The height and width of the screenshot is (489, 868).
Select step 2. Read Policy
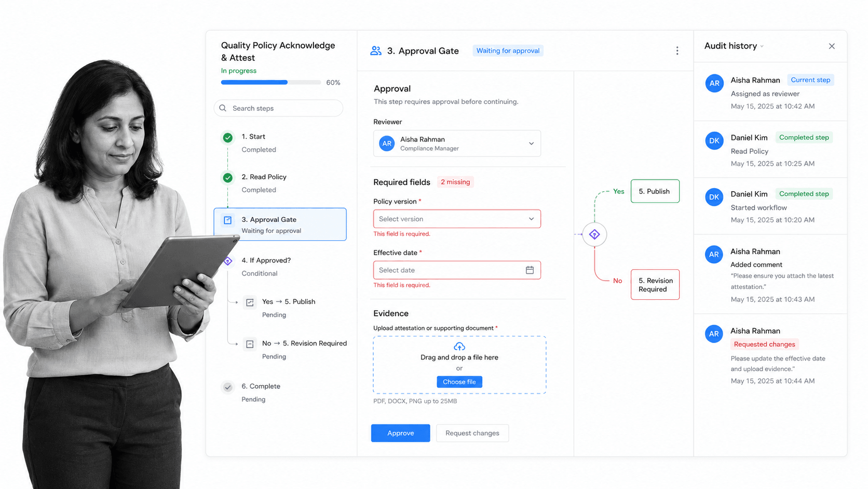click(280, 183)
